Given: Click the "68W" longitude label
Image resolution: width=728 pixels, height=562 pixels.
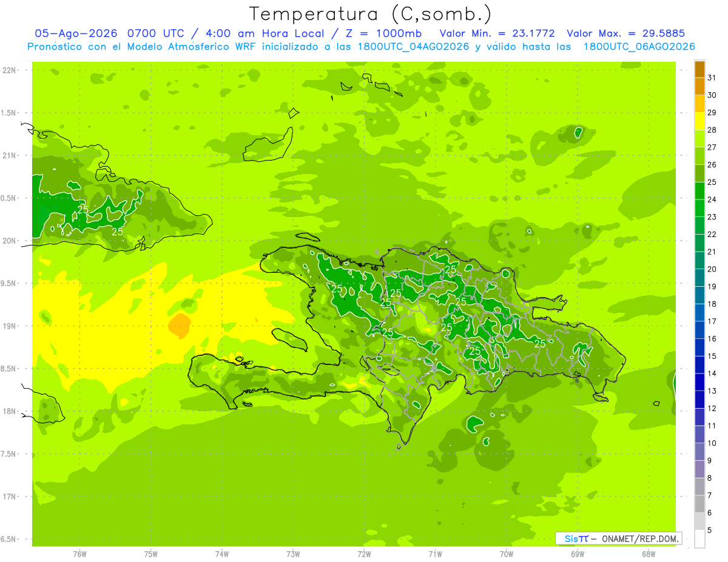Looking at the screenshot, I should 649,554.
